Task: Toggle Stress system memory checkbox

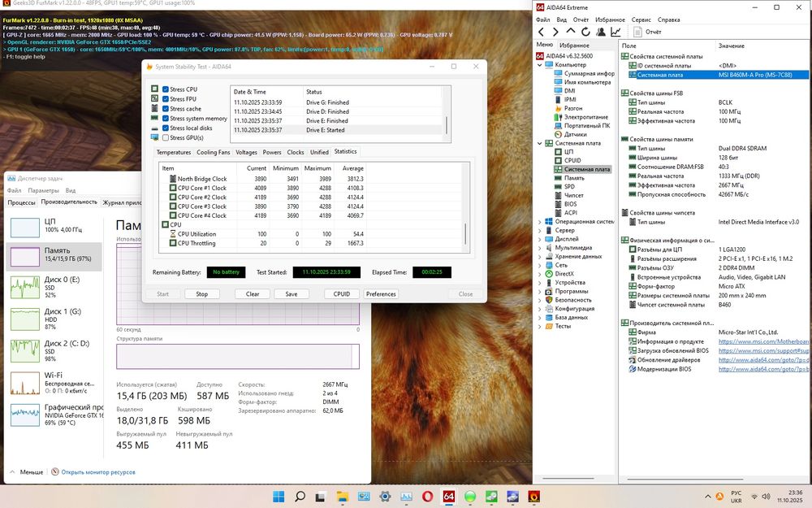Action: (166, 119)
